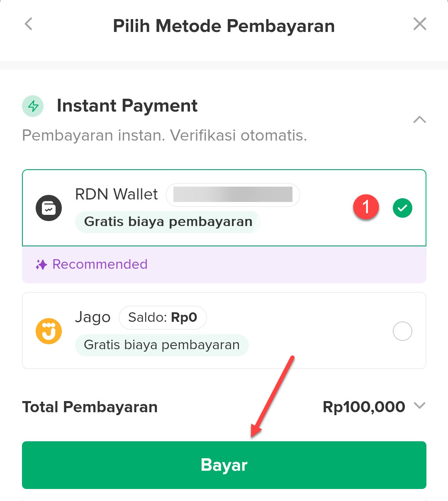Click the Instant Payment heading
This screenshot has height=501, width=448.
(127, 106)
